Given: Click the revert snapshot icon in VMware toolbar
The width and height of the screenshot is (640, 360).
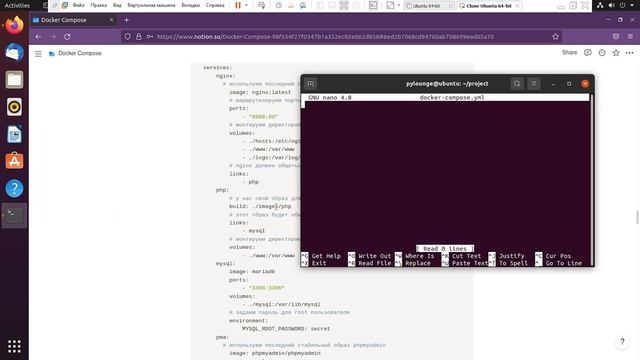Looking at the screenshot, I should [x=291, y=5].
